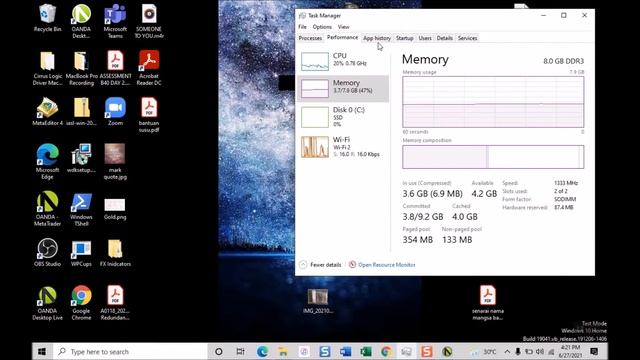This screenshot has height=360, width=640.
Task: Click the Fewer details button
Action: tap(320, 264)
